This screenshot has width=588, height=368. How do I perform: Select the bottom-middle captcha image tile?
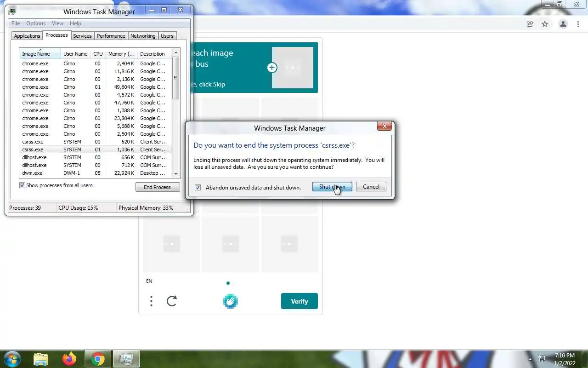click(230, 244)
